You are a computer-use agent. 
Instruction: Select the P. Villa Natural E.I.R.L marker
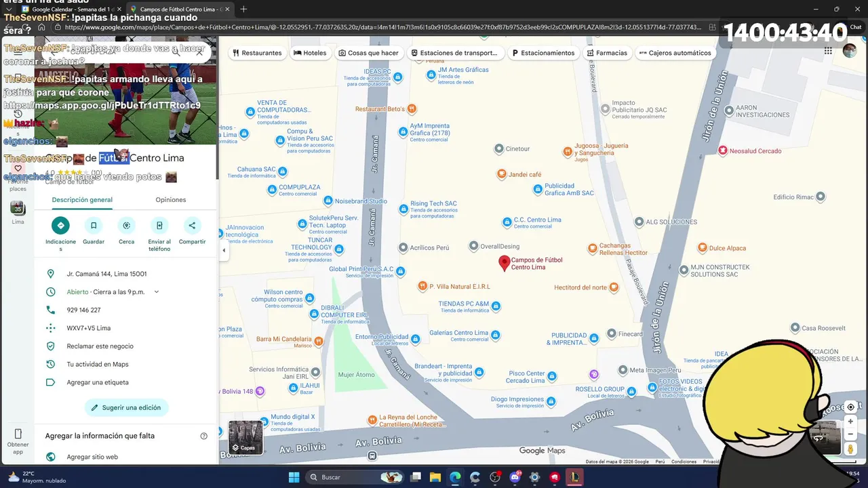423,287
